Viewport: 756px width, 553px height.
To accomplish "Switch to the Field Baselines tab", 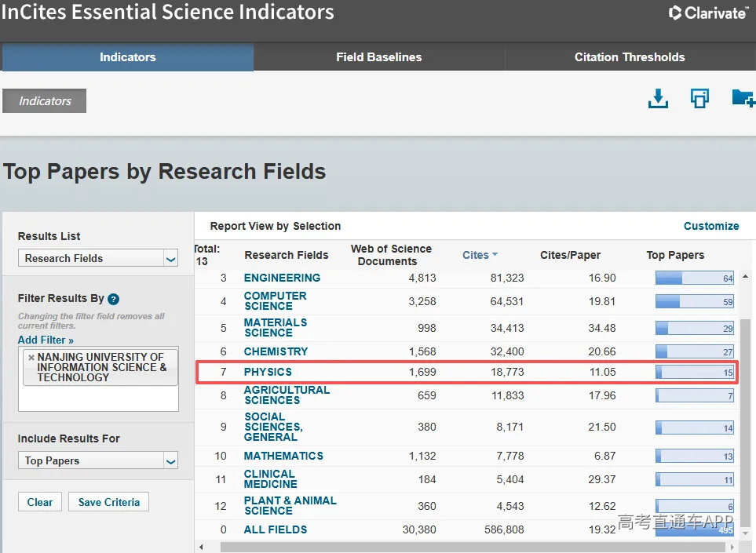I will click(x=379, y=57).
